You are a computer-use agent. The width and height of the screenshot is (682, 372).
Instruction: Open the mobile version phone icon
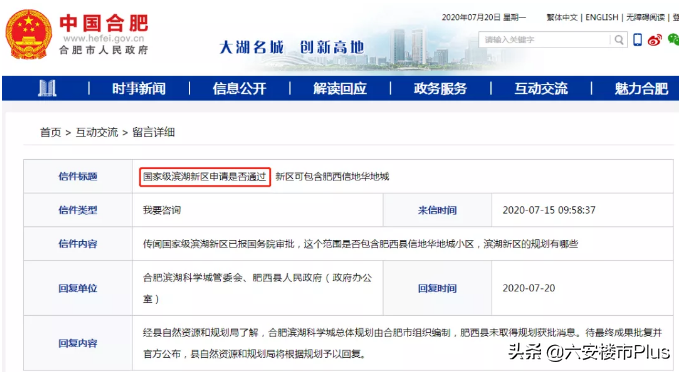tap(638, 40)
